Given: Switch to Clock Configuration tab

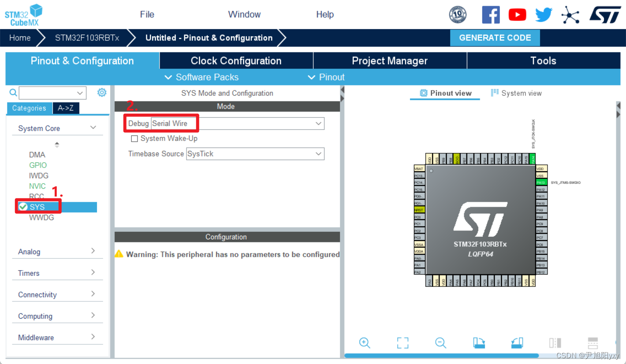Looking at the screenshot, I should click(x=236, y=61).
